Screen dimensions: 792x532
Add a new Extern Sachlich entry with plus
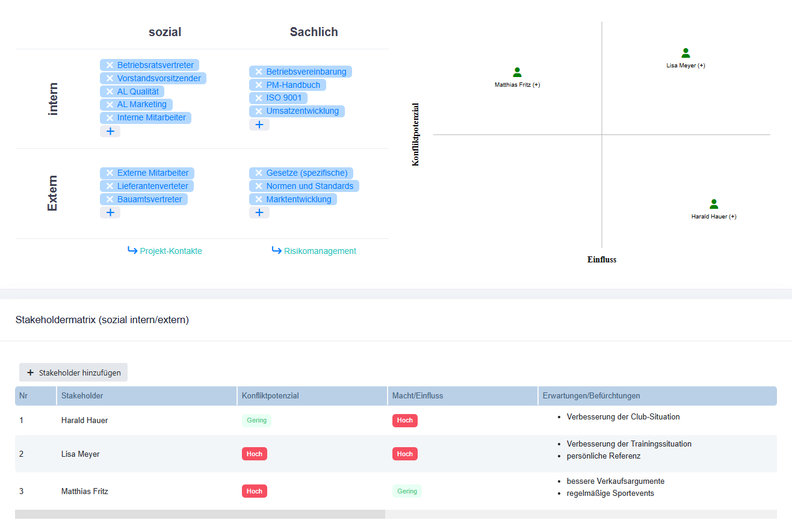(x=259, y=212)
